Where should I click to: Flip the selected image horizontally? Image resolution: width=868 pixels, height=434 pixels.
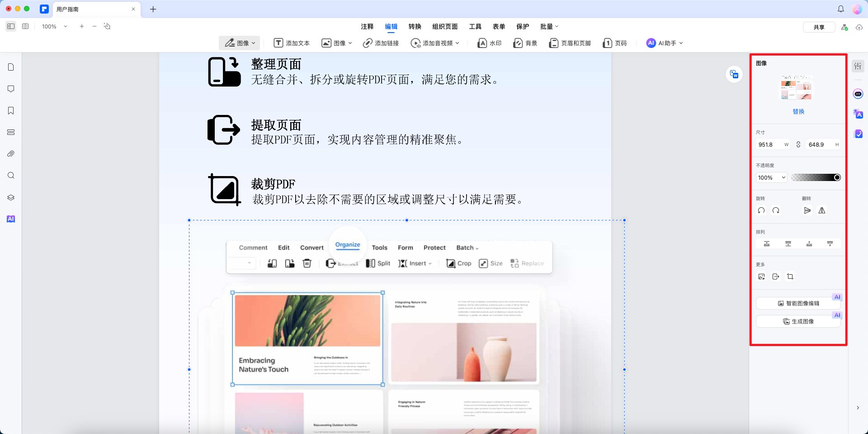tap(808, 210)
